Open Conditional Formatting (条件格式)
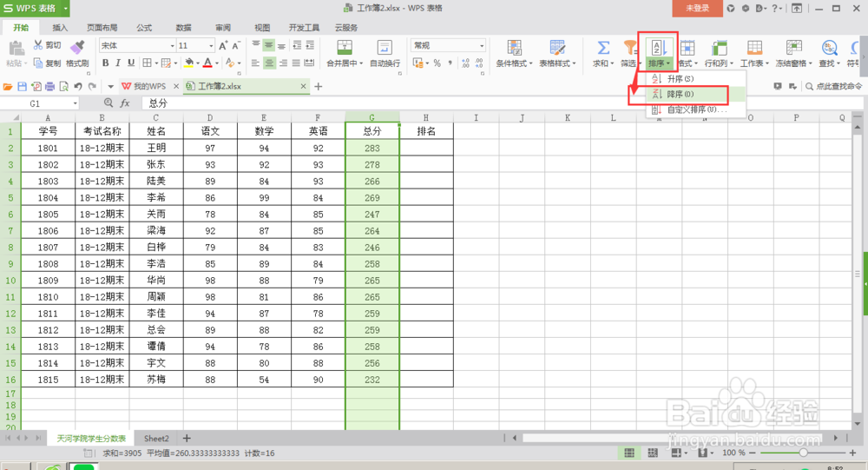This screenshot has height=470, width=868. click(514, 53)
